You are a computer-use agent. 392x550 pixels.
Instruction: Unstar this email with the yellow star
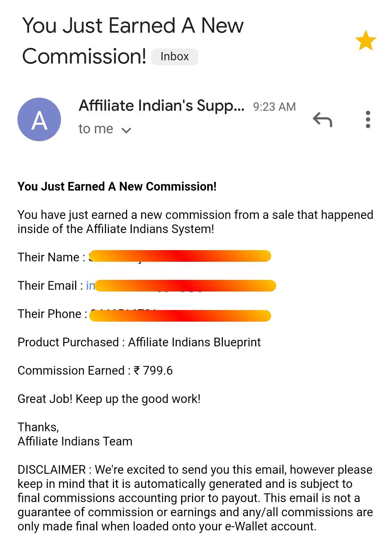click(366, 40)
